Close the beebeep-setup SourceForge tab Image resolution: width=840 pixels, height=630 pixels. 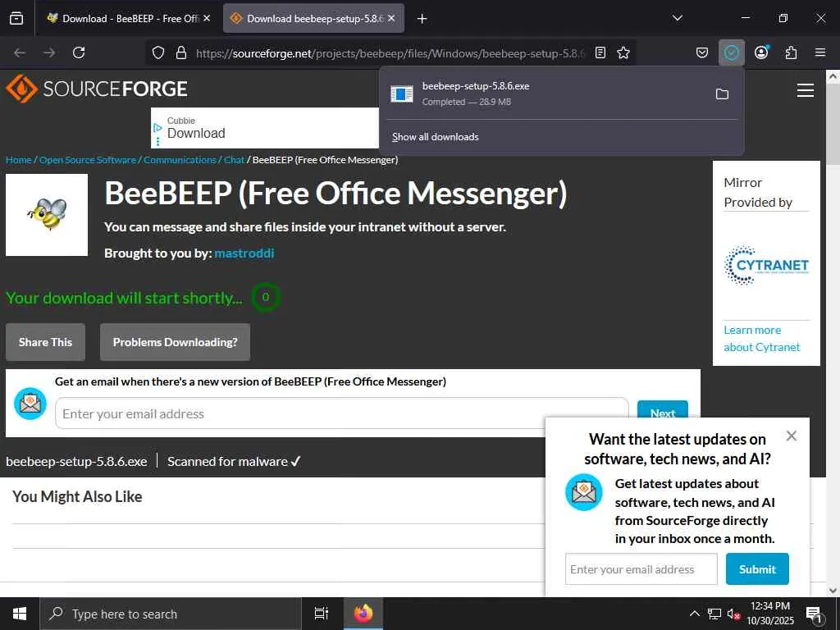(391, 18)
